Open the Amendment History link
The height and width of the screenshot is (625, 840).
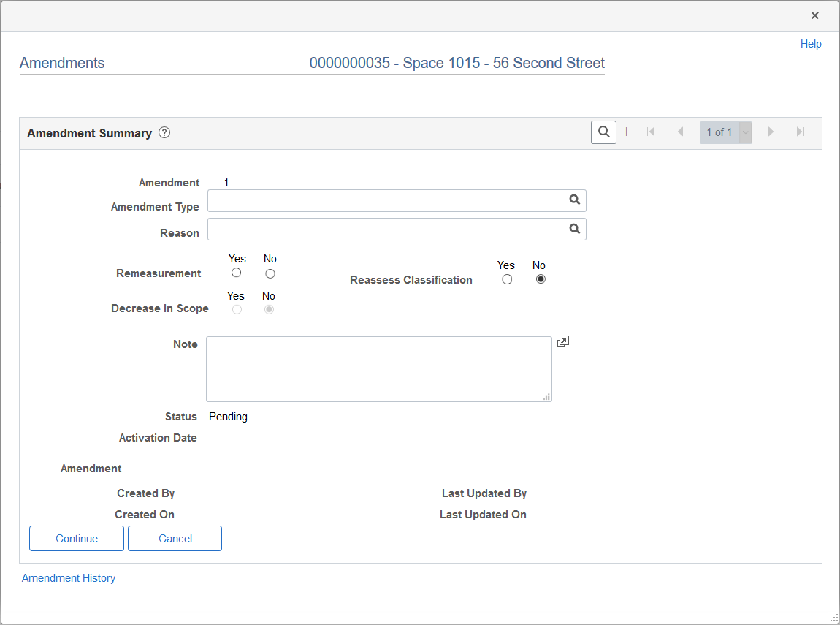coord(69,577)
